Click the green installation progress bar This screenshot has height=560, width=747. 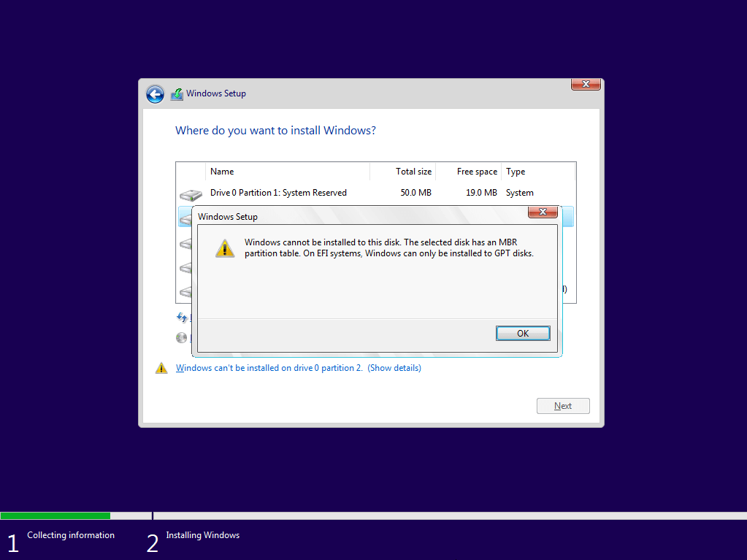click(55, 515)
